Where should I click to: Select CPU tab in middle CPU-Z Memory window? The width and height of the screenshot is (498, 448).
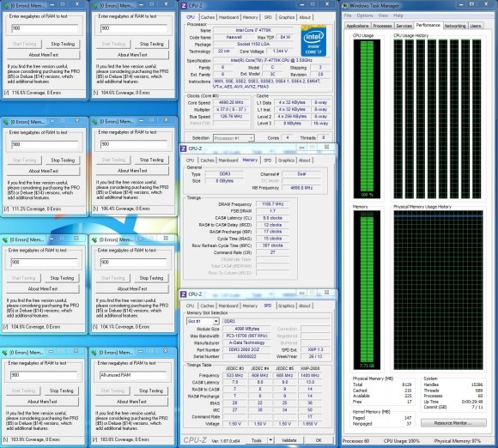click(190, 160)
